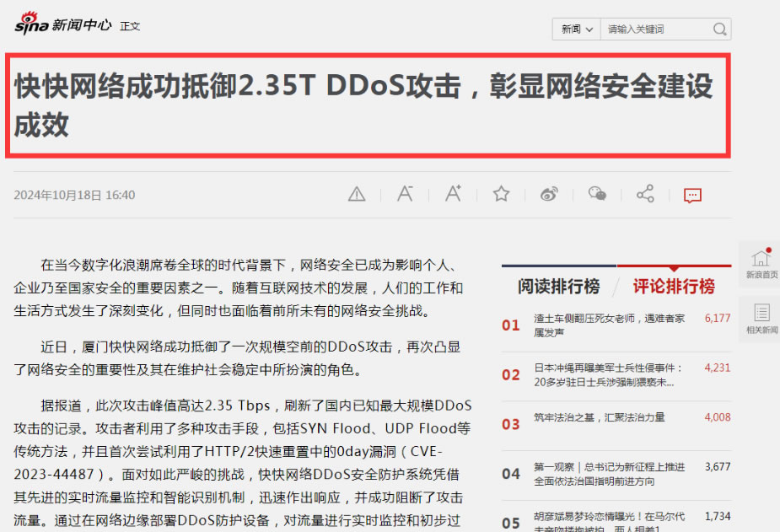The width and height of the screenshot is (780, 532).
Task: Share the article via WeChat
Action: pos(596,193)
